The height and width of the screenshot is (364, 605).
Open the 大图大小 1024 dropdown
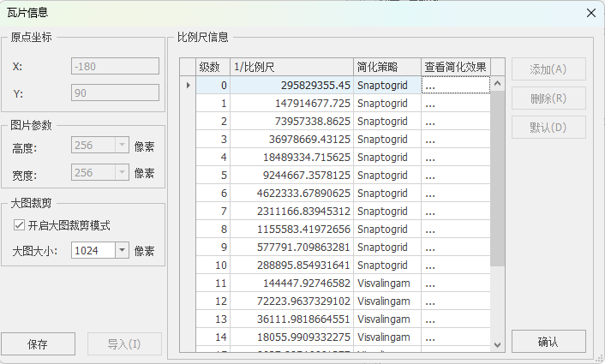point(121,251)
